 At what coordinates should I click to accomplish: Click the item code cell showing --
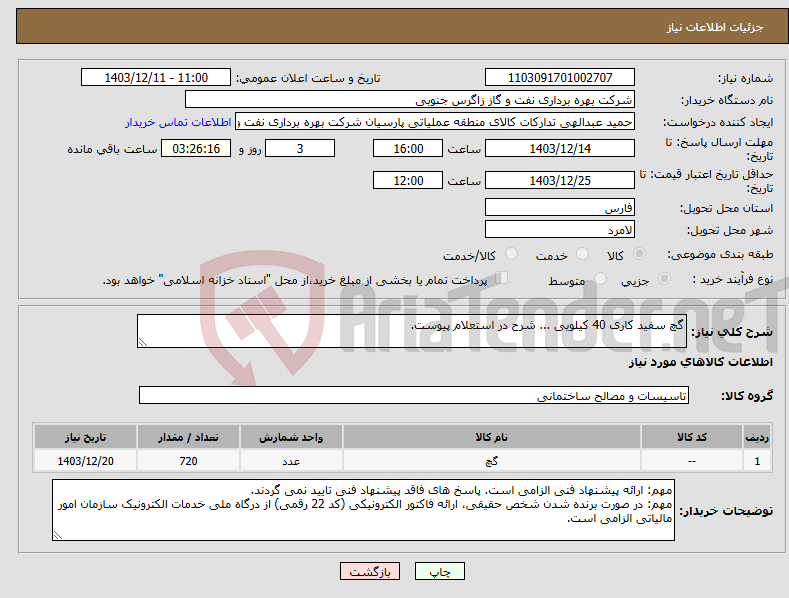[692, 461]
